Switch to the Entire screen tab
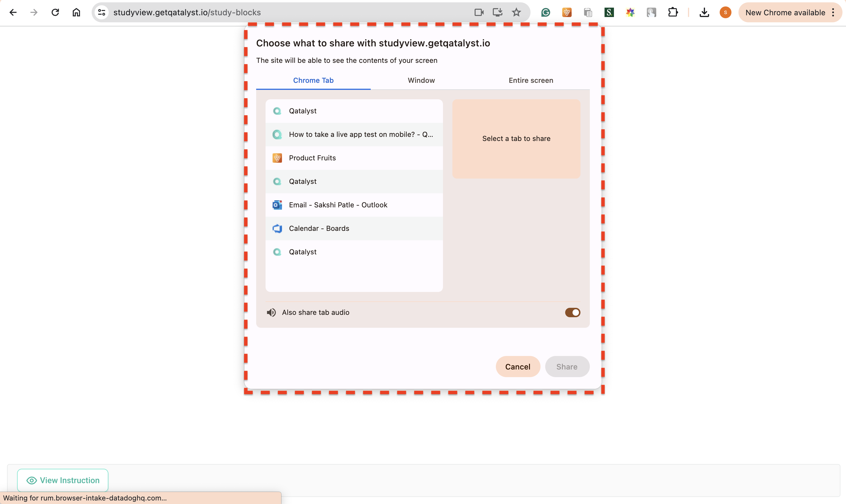 pyautogui.click(x=531, y=80)
